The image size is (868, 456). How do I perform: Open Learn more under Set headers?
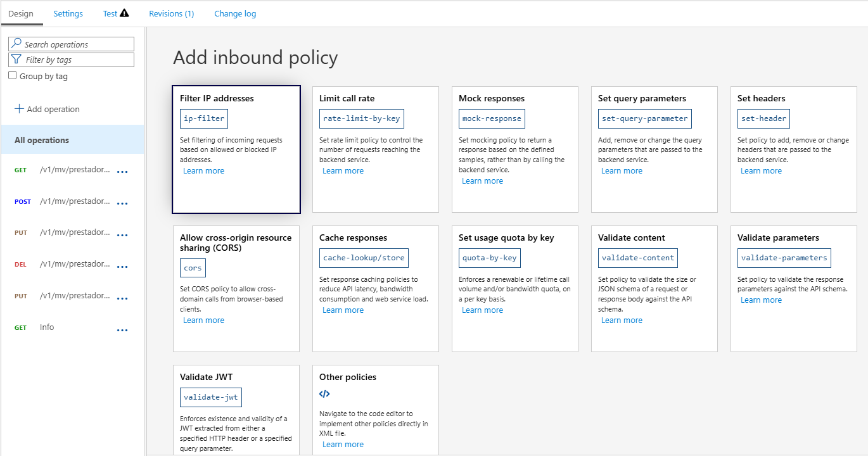coord(762,171)
